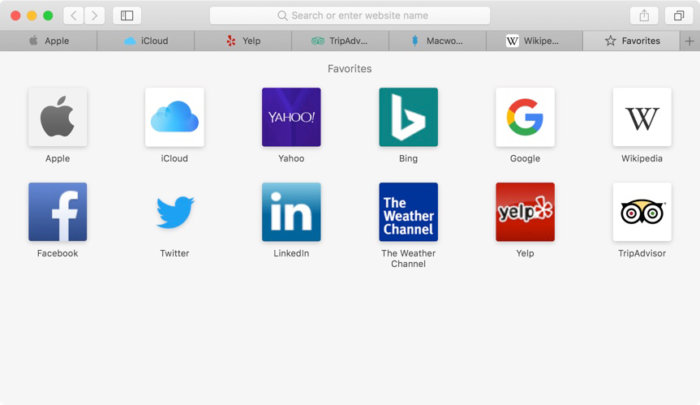
Task: Open the LinkedIn favorite tile
Action: pyautogui.click(x=291, y=212)
